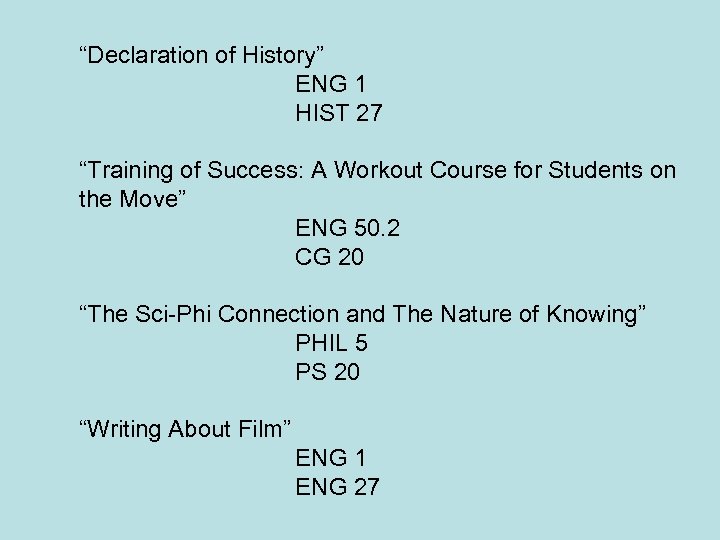Click the CG 20 course line
Viewport: 720px width, 540px height.
tap(329, 257)
